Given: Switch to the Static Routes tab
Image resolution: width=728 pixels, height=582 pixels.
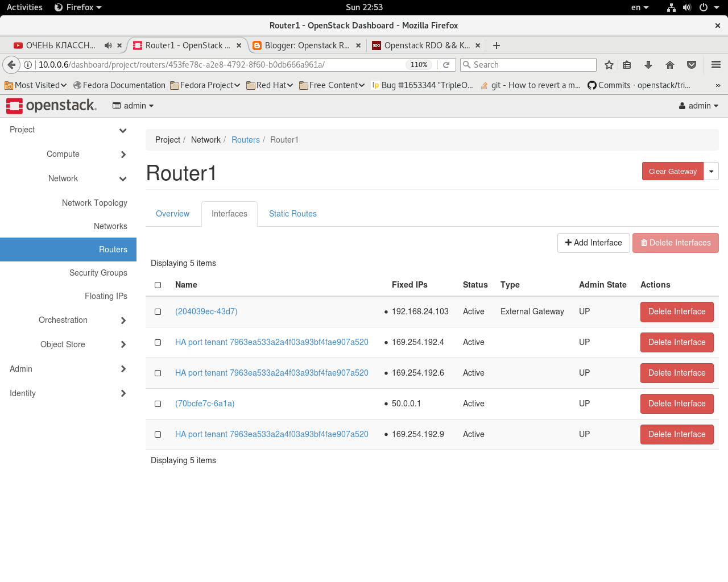Looking at the screenshot, I should click(292, 214).
